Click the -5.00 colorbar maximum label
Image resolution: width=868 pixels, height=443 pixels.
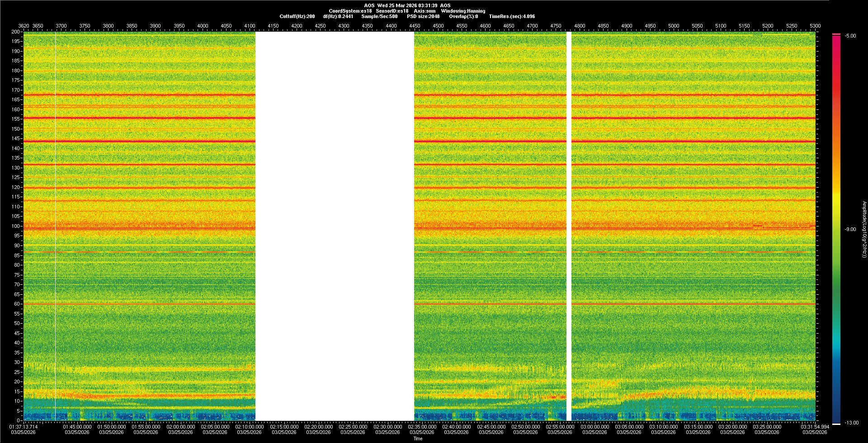[x=850, y=36]
